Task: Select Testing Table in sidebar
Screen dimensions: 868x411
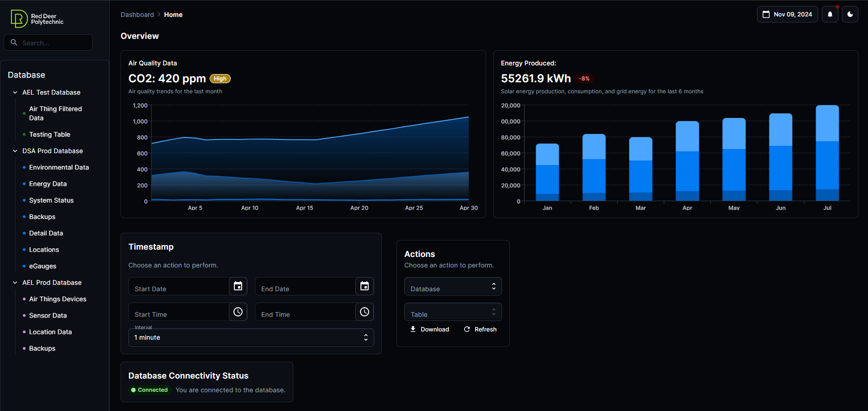Action: click(50, 134)
